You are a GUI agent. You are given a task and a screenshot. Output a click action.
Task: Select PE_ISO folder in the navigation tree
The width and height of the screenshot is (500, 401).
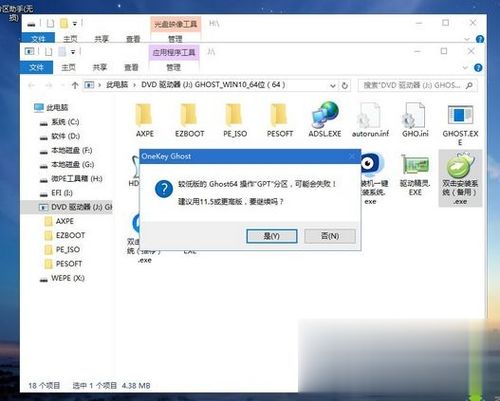pyautogui.click(x=68, y=249)
